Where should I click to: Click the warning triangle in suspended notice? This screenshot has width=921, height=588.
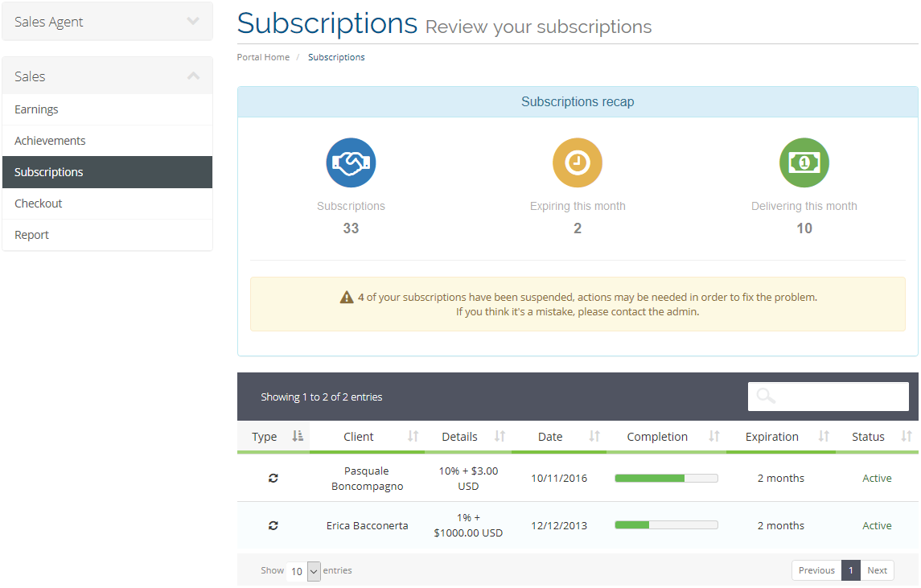click(347, 298)
